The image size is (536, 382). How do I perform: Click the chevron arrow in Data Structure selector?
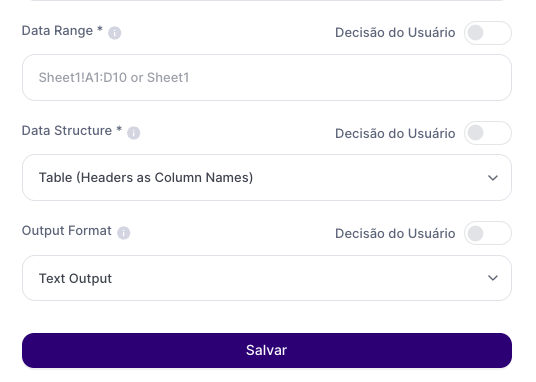point(493,178)
